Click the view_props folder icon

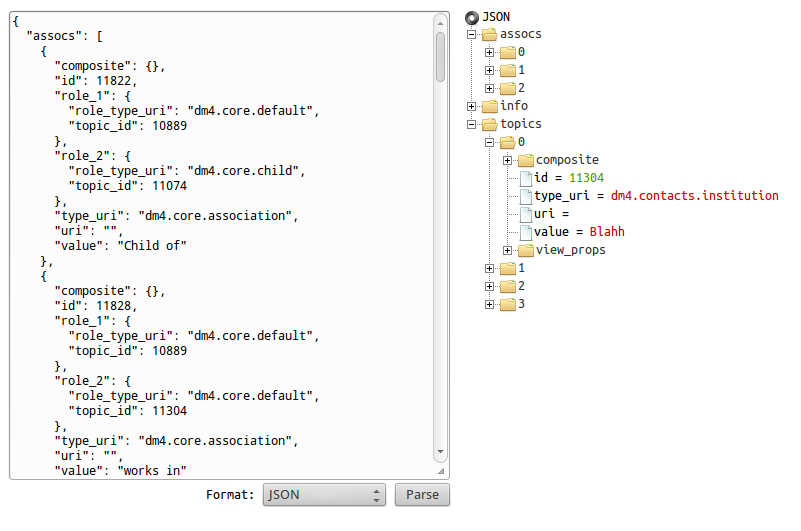526,250
